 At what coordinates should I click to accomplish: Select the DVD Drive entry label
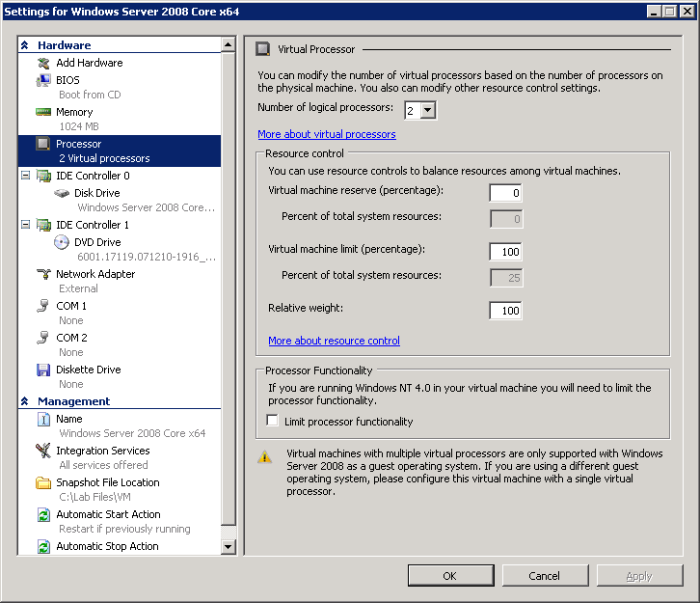97,242
